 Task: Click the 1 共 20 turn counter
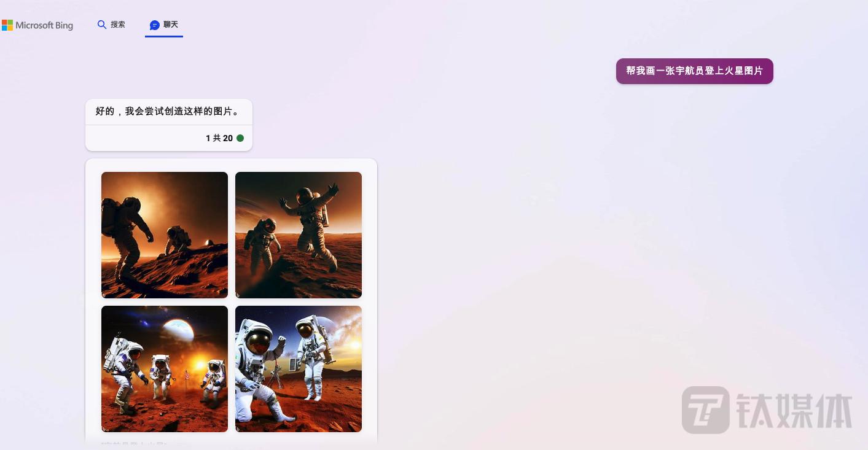[x=219, y=138]
